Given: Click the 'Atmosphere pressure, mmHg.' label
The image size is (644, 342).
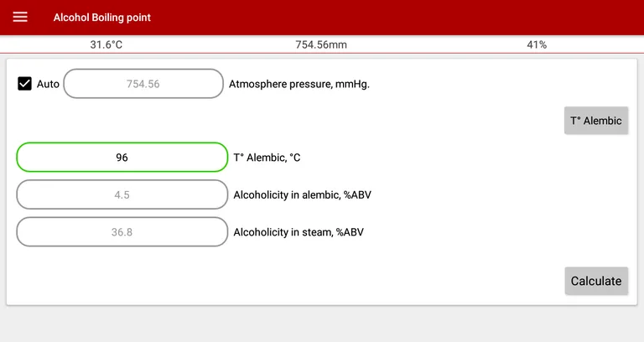Looking at the screenshot, I should coord(299,84).
